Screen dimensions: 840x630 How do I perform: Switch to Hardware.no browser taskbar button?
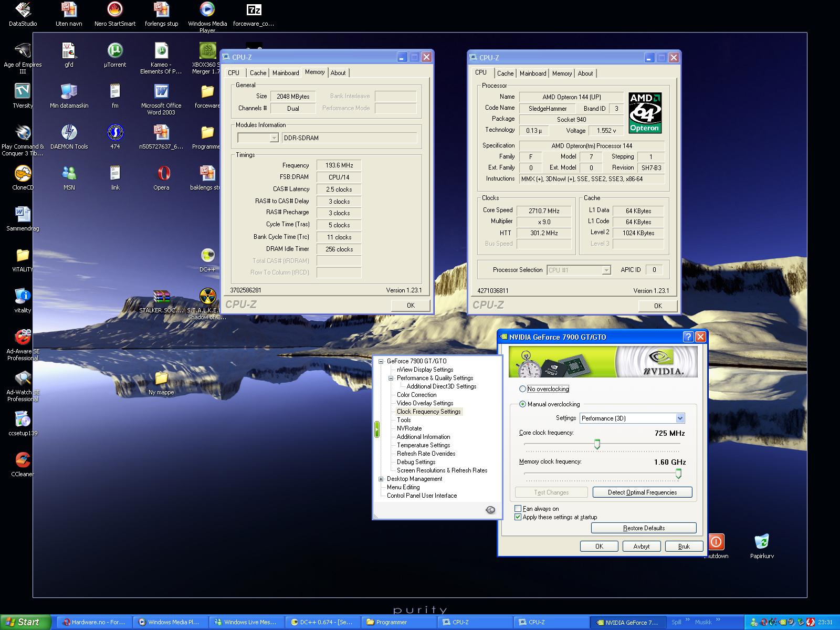coord(94,622)
